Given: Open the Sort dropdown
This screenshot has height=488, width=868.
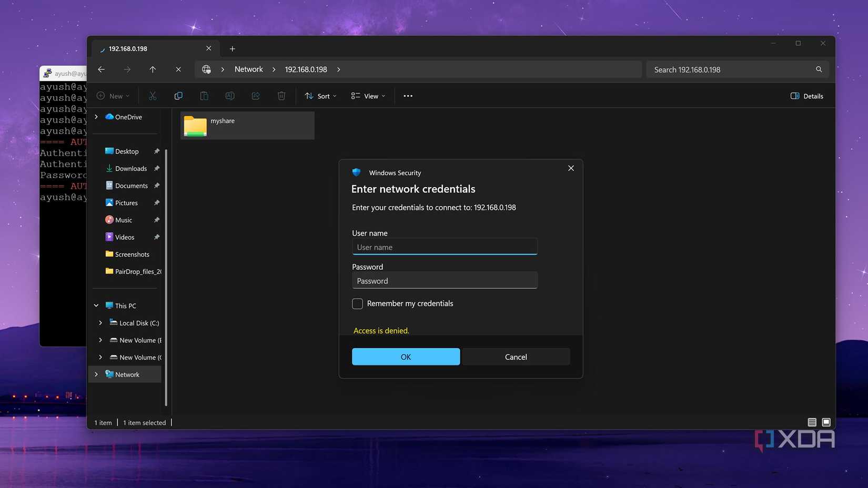Looking at the screenshot, I should [x=320, y=96].
